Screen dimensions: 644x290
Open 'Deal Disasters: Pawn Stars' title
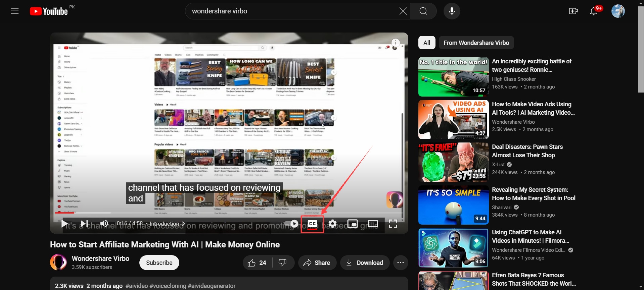[527, 151]
